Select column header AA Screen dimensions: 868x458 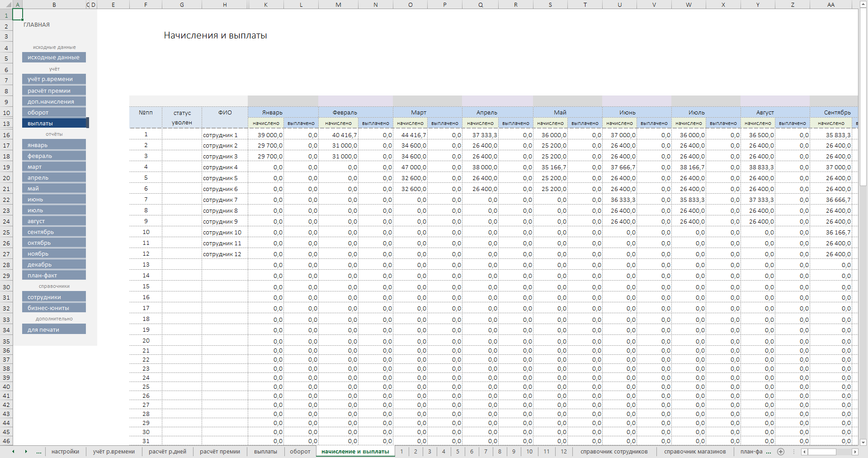click(x=831, y=5)
